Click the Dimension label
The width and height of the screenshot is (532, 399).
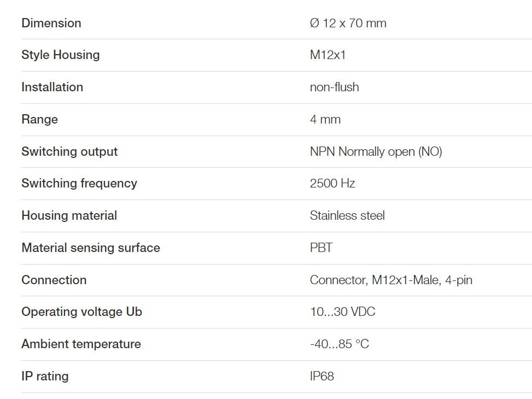click(x=51, y=23)
